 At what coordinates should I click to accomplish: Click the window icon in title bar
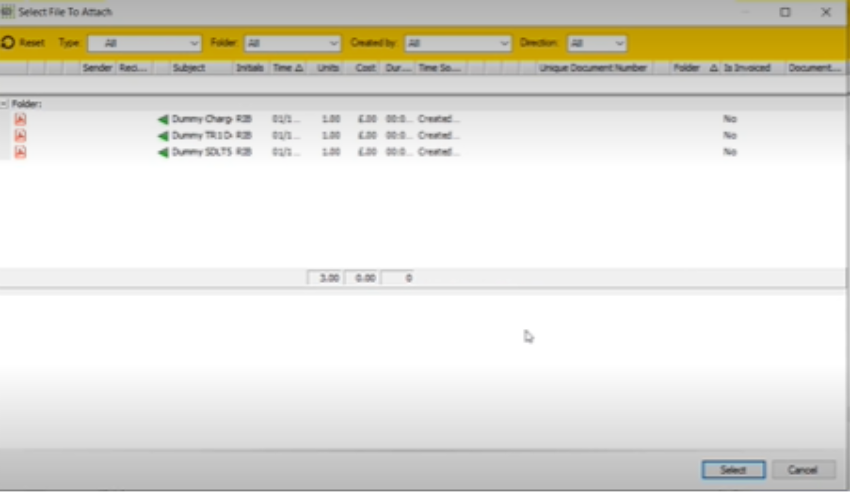click(x=7, y=11)
